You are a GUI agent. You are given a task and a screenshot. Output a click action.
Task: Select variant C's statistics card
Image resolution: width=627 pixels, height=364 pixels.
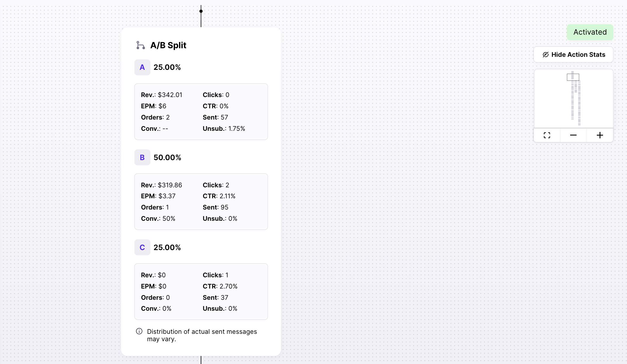tap(201, 291)
